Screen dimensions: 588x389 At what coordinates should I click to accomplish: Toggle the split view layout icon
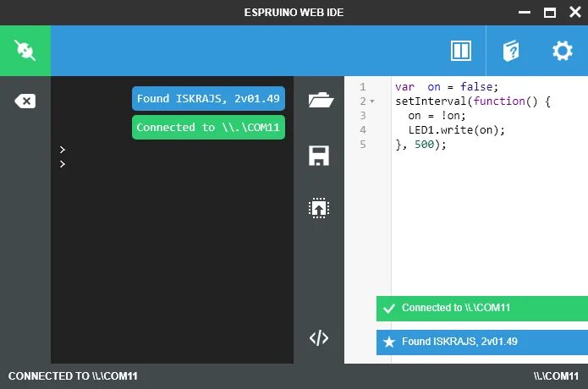pos(460,51)
